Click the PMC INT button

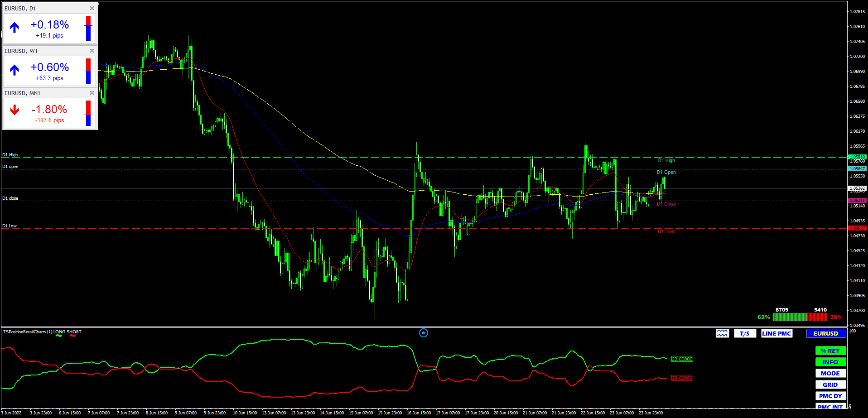pyautogui.click(x=830, y=406)
